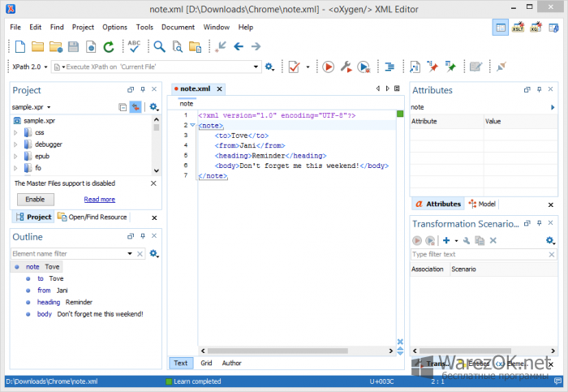The height and width of the screenshot is (392, 568).
Task: Select heading node in Outline
Action: 64,302
